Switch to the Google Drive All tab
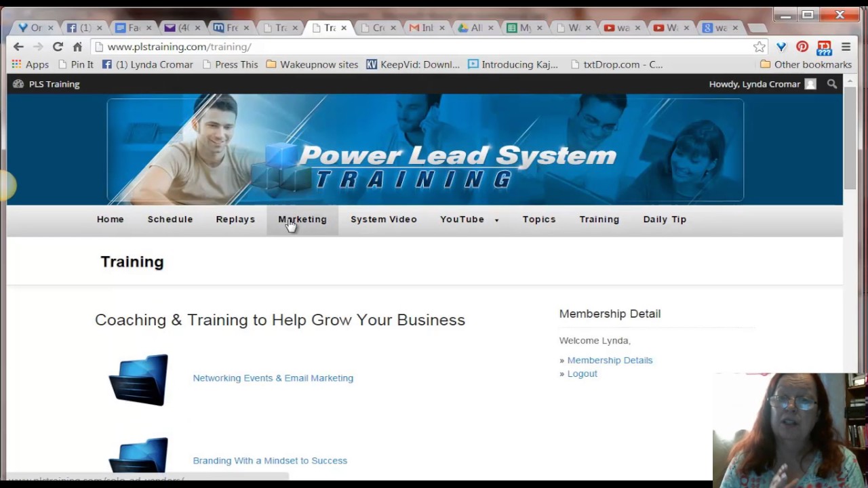The height and width of the screenshot is (488, 868). click(x=476, y=28)
